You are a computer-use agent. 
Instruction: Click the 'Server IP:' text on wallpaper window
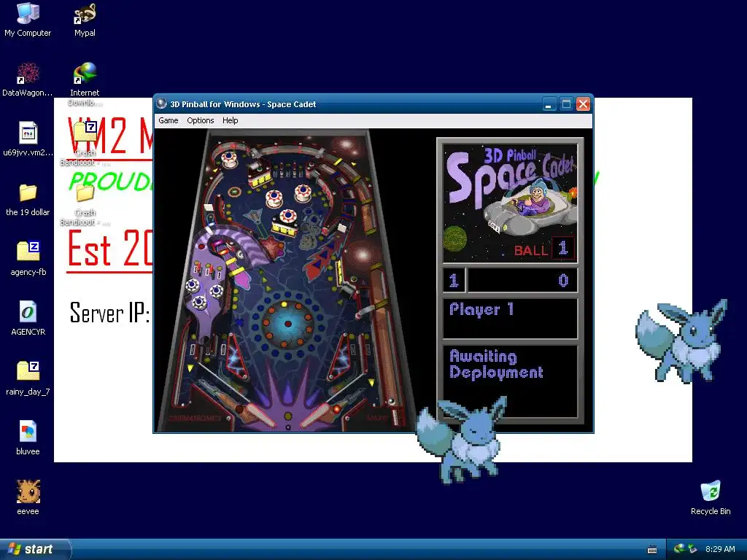coord(109,313)
